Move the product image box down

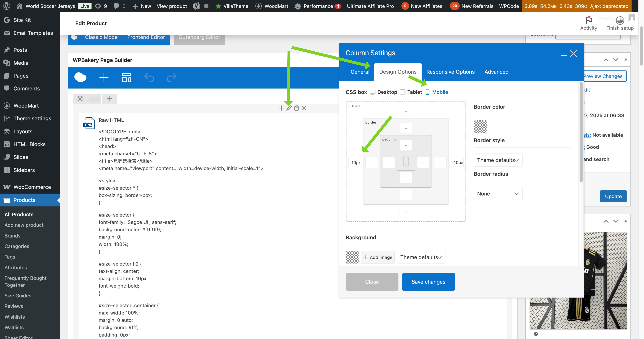click(x=616, y=221)
